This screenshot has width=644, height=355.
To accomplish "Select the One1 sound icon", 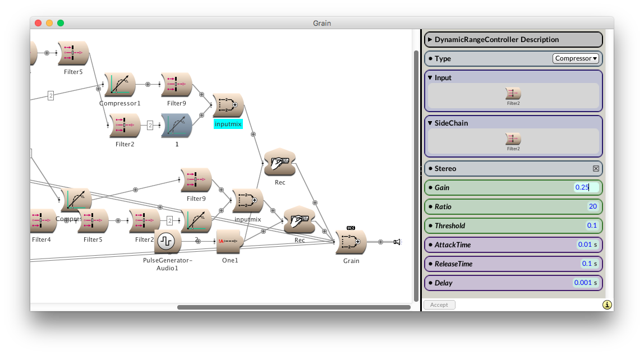I will [229, 241].
